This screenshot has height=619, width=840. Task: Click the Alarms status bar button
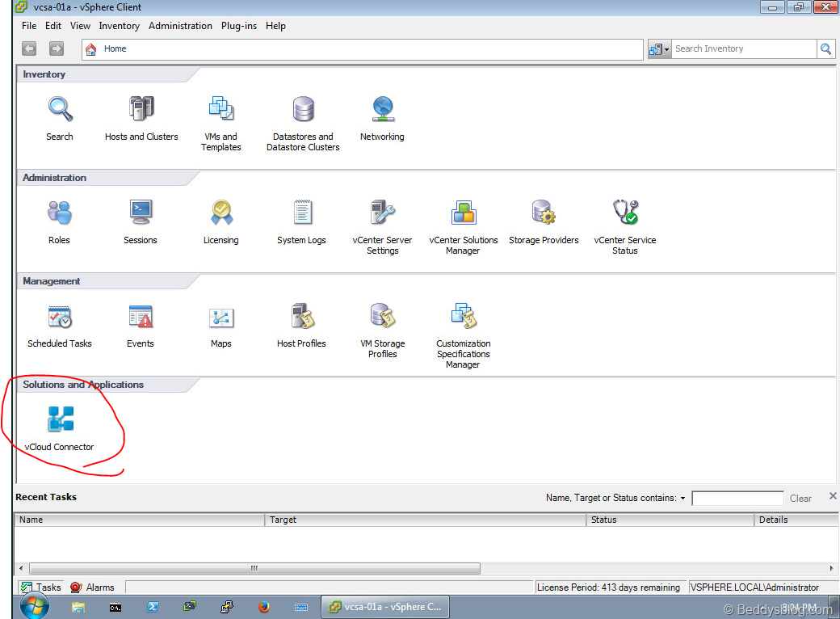(x=92, y=587)
